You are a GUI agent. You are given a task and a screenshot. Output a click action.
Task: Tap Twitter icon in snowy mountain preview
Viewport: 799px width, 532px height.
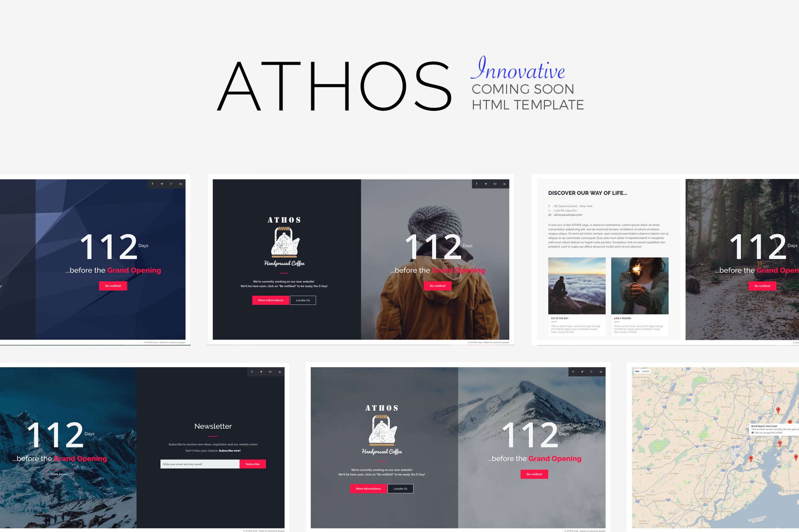[582, 372]
